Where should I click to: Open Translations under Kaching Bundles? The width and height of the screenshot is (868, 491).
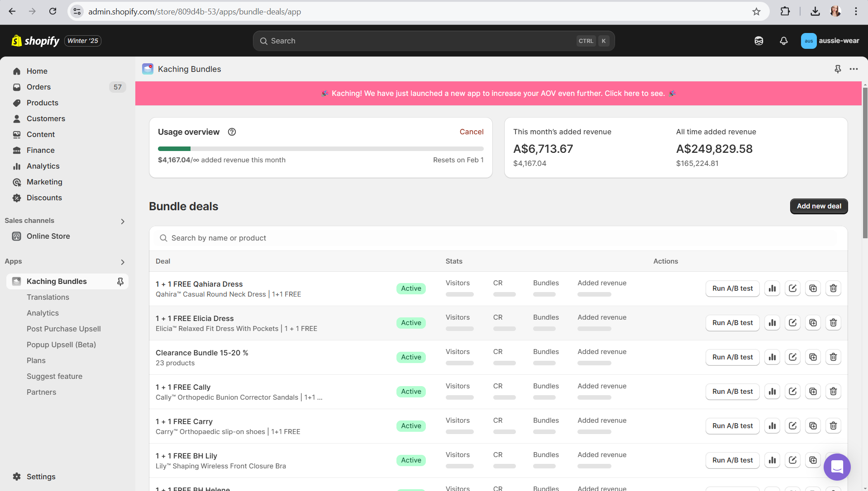(x=48, y=297)
